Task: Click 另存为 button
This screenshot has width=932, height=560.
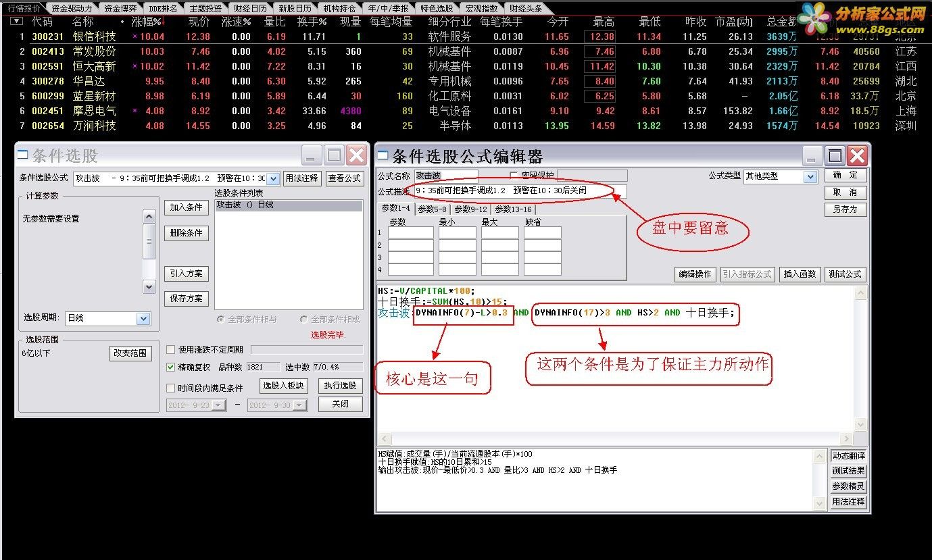Action: [x=845, y=209]
